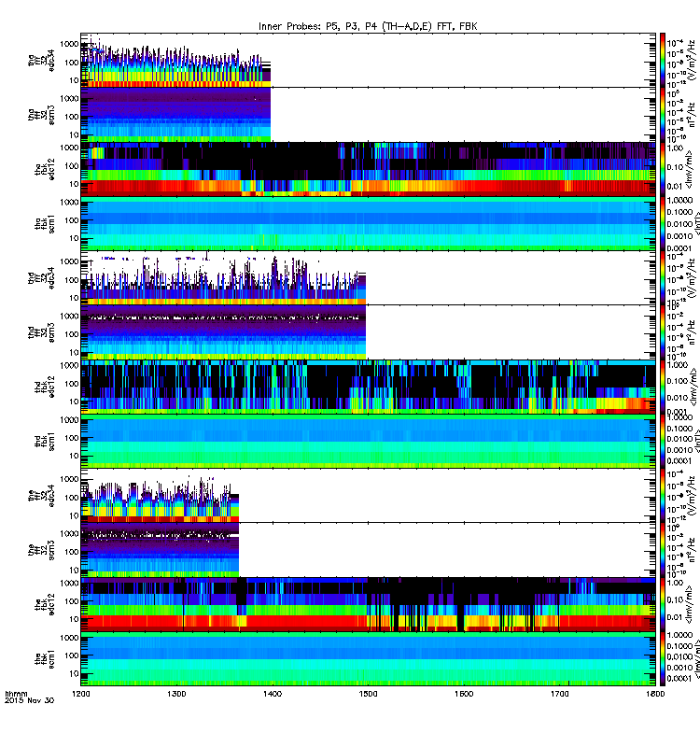Select the 'the fbk scm1' panel axis label
The width and height of the screenshot is (700, 747).
coord(45,659)
